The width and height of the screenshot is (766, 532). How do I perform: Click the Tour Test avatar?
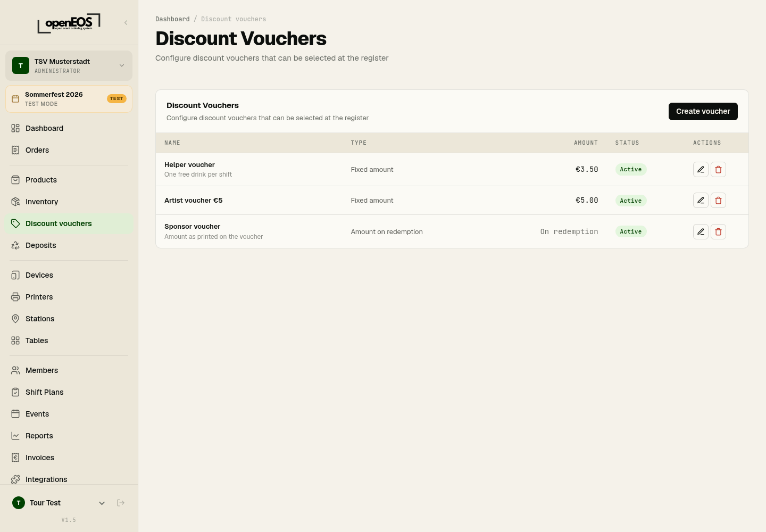[x=19, y=503]
